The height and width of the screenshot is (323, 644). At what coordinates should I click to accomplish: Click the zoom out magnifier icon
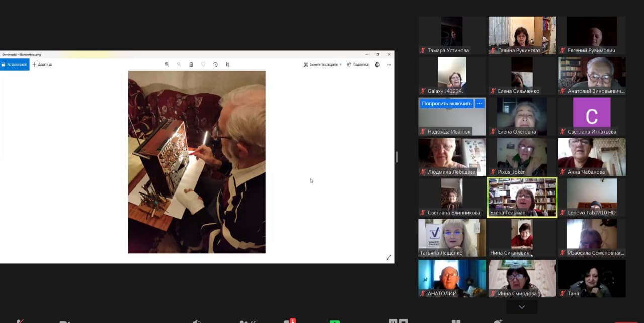(179, 64)
